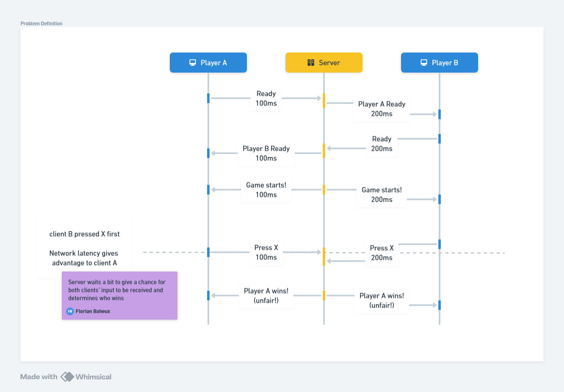Select the Problem Definition frame title
Viewport: 564px width, 392px height.
[41, 24]
